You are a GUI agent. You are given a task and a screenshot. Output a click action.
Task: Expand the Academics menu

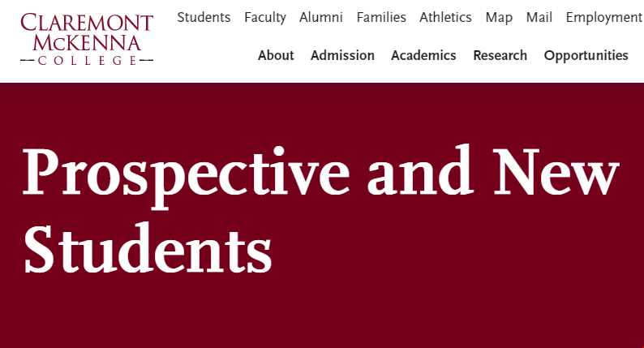coord(423,55)
